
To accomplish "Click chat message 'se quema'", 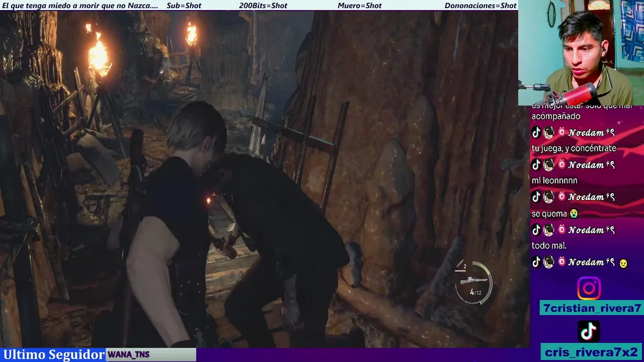I will point(549,214).
